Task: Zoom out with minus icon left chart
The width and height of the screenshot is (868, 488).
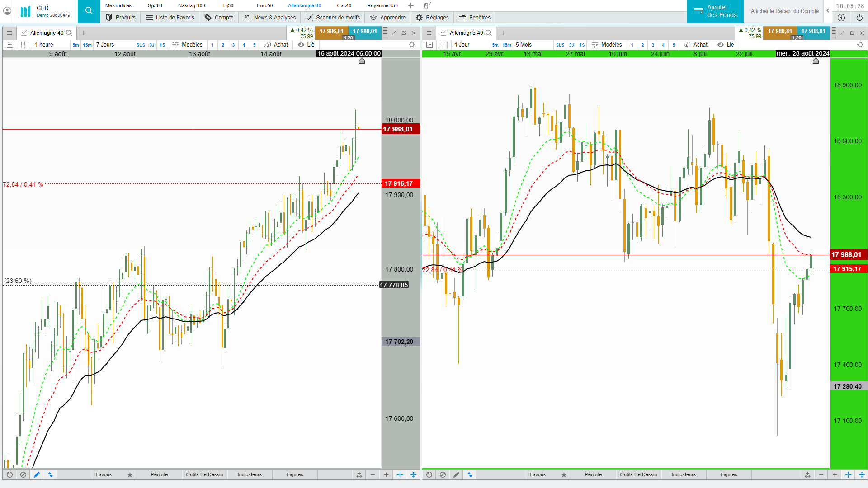Action: coord(373,474)
